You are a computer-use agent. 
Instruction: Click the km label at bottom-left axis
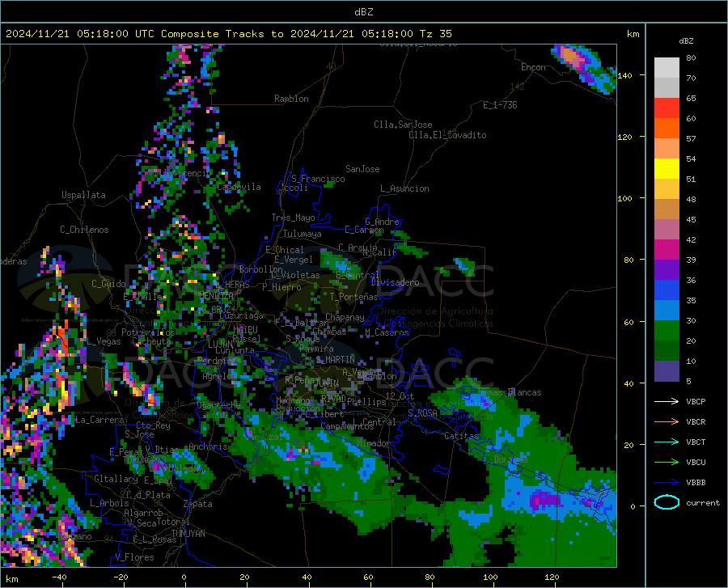pos(11,579)
